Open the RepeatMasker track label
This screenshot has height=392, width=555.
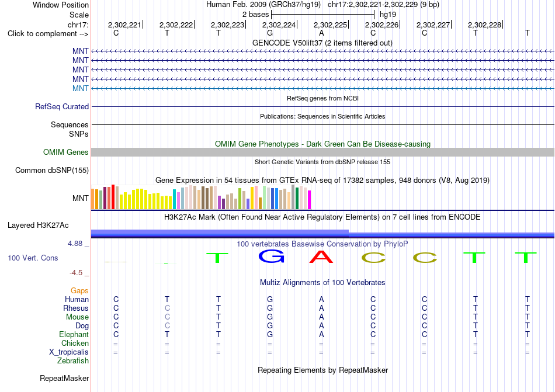(x=64, y=378)
